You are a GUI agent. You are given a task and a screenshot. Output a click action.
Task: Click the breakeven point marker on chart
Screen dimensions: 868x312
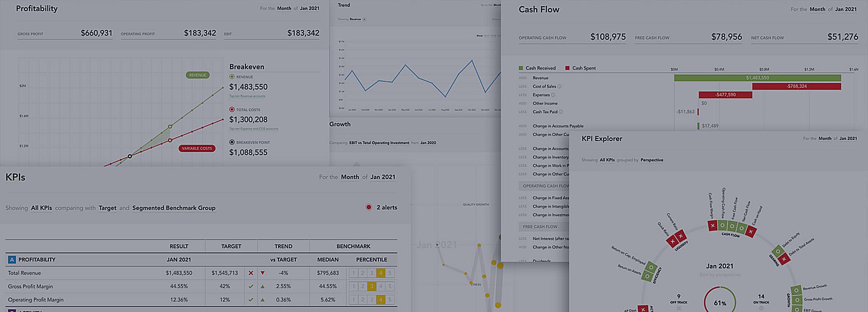pos(130,156)
